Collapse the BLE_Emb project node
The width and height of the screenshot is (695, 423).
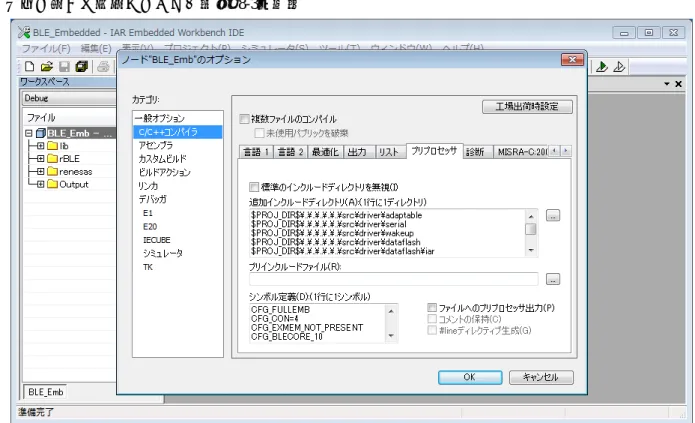[x=29, y=133]
